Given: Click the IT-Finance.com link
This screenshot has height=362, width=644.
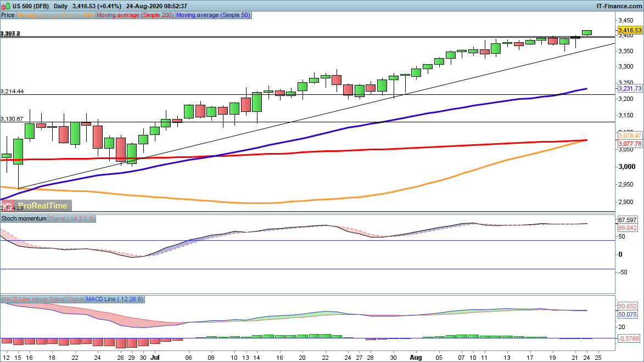Looking at the screenshot, I should click(619, 5).
